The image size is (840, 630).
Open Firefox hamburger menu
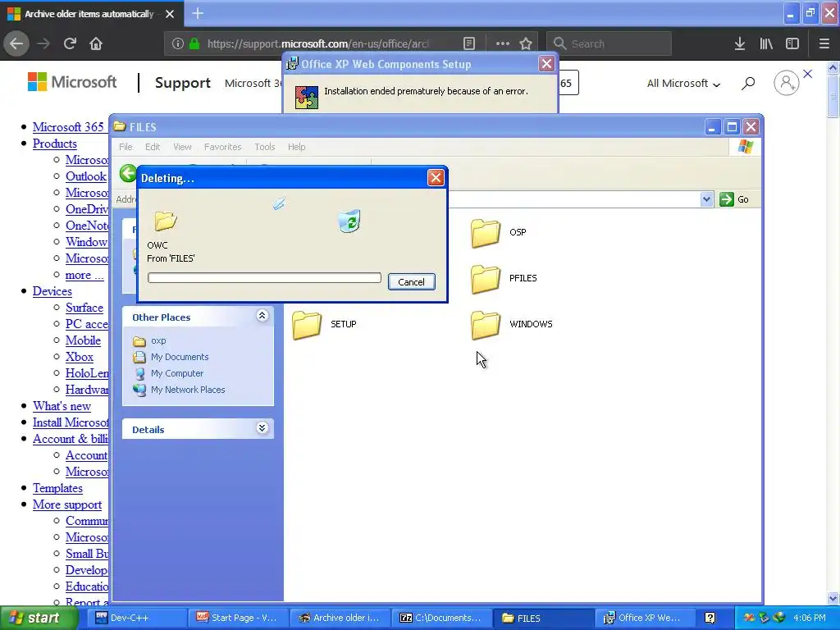pyautogui.click(x=824, y=43)
